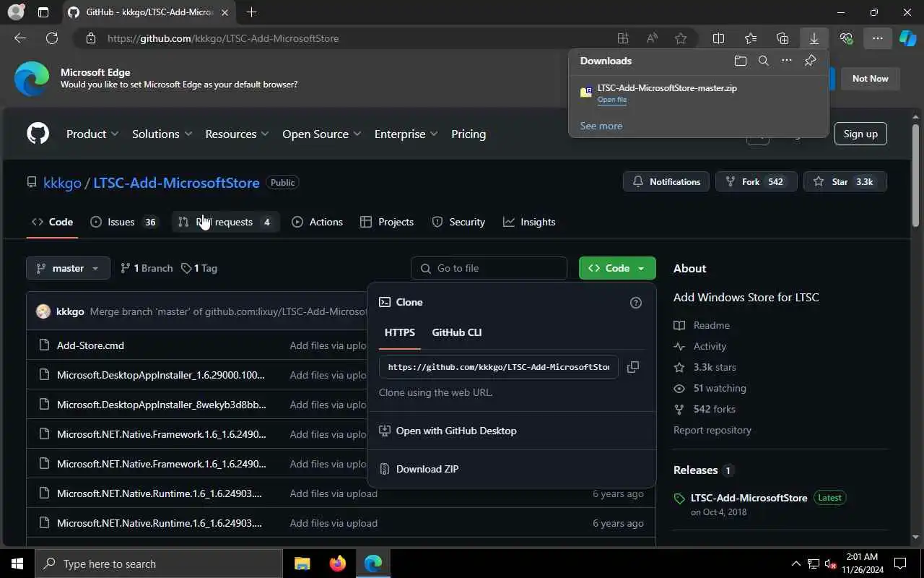
Task: Launch Firefox from the taskbar
Action: pyautogui.click(x=337, y=564)
